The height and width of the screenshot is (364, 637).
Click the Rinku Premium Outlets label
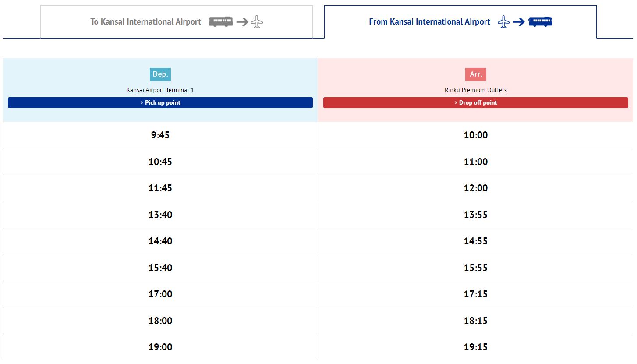476,90
